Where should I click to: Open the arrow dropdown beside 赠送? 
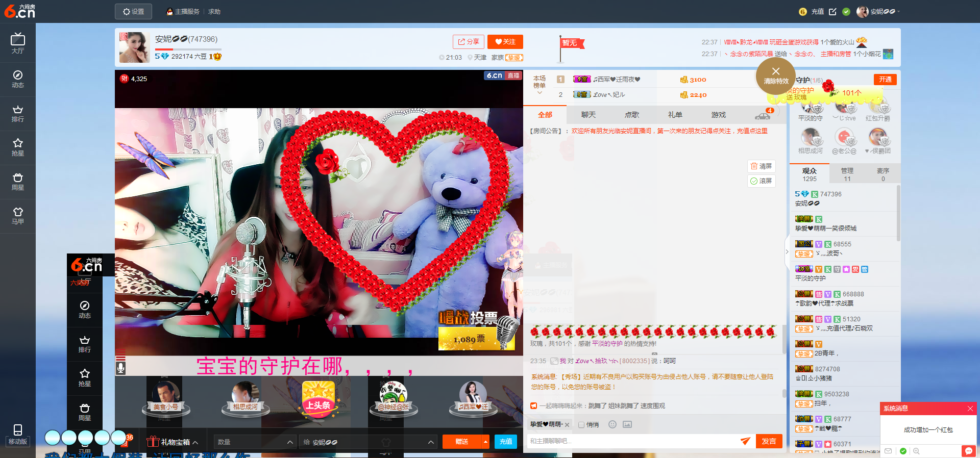pyautogui.click(x=485, y=442)
